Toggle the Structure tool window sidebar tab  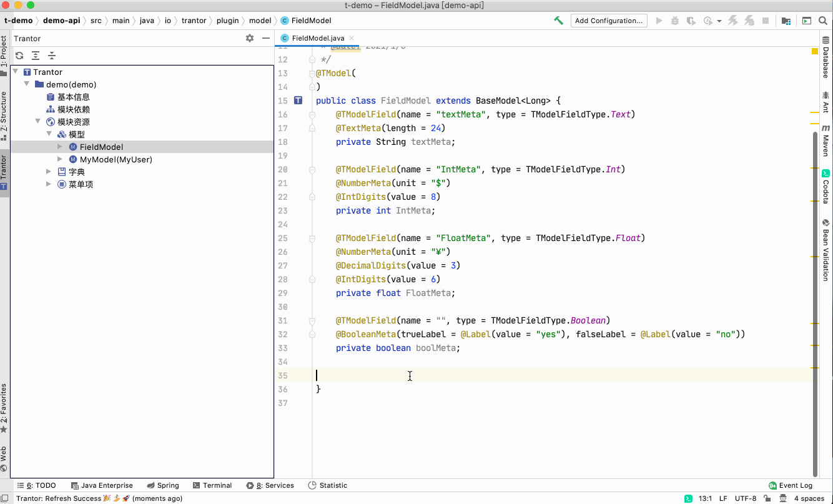point(4,116)
